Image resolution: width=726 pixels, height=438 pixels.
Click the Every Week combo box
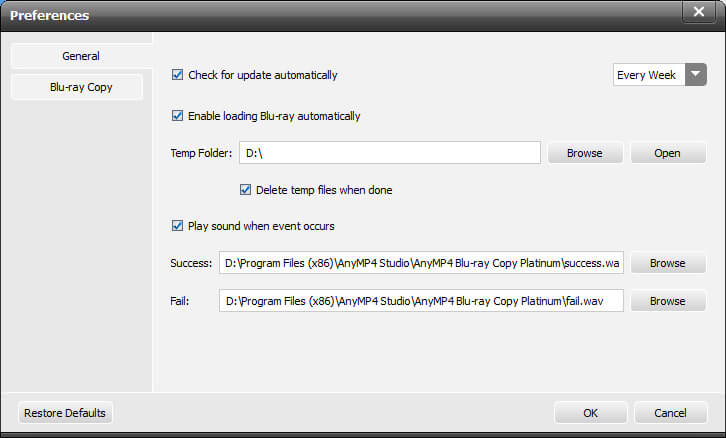648,75
